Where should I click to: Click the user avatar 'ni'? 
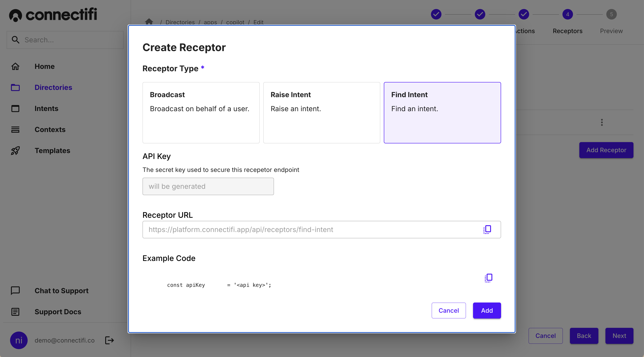point(19,340)
